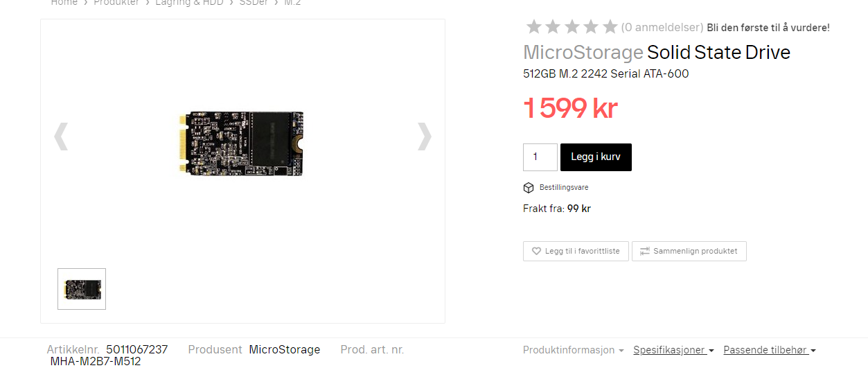Click the first rating star
Screen dimensions: 868x386
533,27
